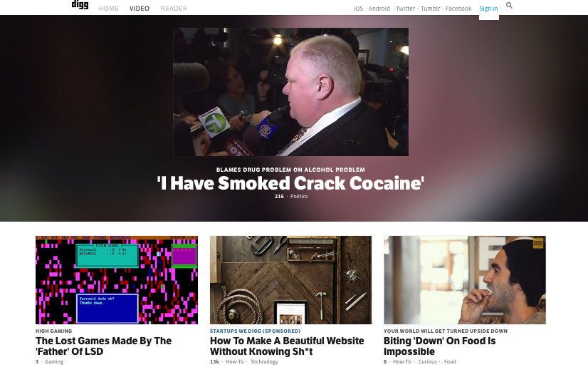This screenshot has height=387, width=588.
Task: Open the pixelated LSD game thumbnail
Action: 117,280
